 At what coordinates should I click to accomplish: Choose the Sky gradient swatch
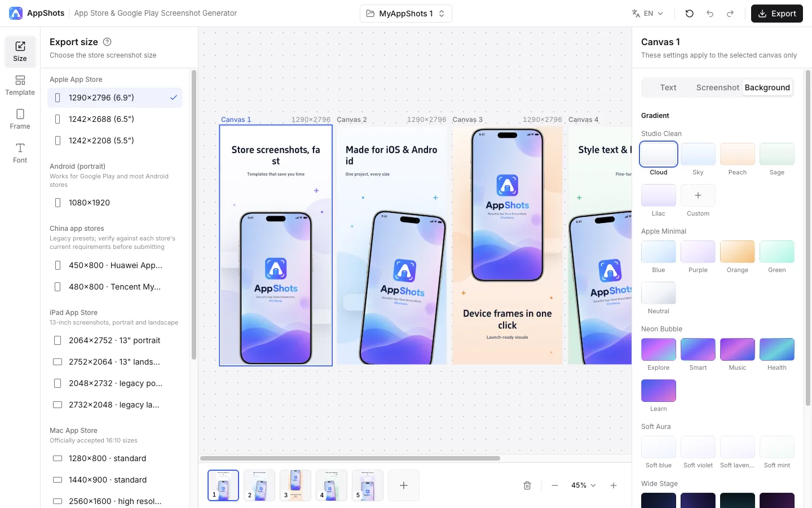[x=698, y=154]
